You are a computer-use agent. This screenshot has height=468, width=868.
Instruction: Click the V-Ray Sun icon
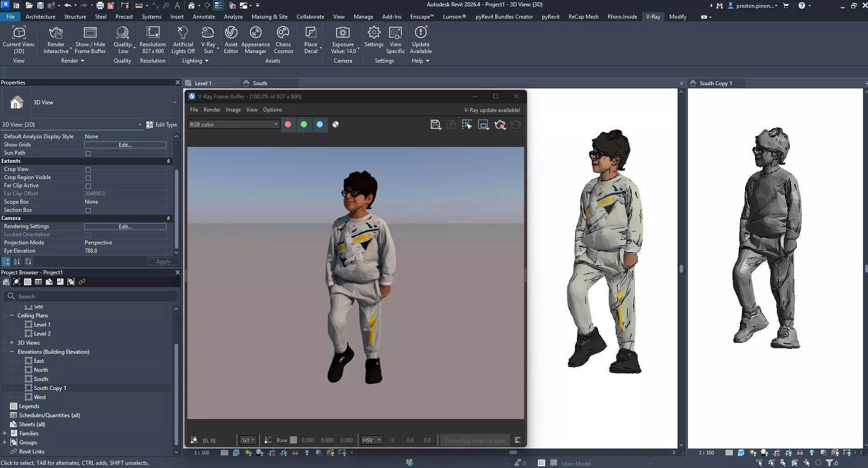click(208, 33)
